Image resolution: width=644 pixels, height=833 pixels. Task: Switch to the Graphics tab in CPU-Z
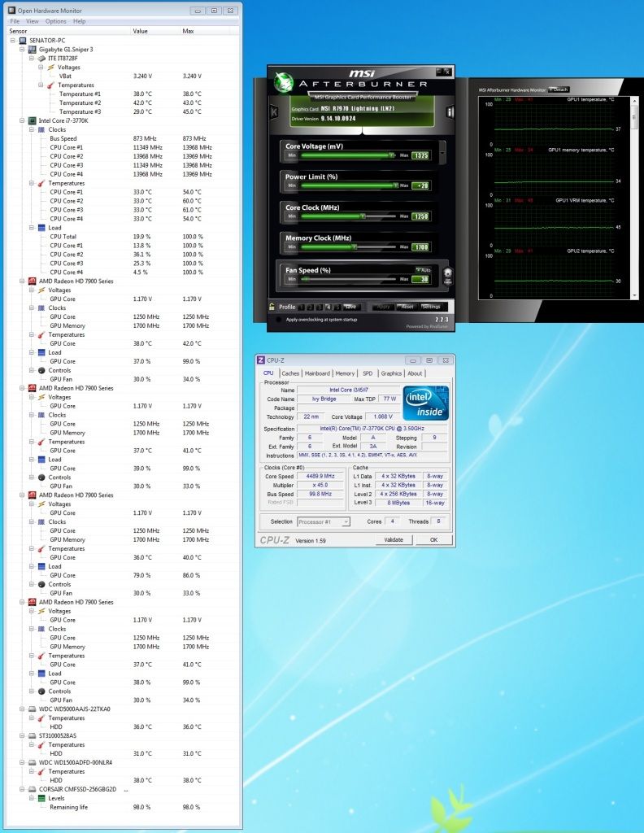tap(391, 373)
